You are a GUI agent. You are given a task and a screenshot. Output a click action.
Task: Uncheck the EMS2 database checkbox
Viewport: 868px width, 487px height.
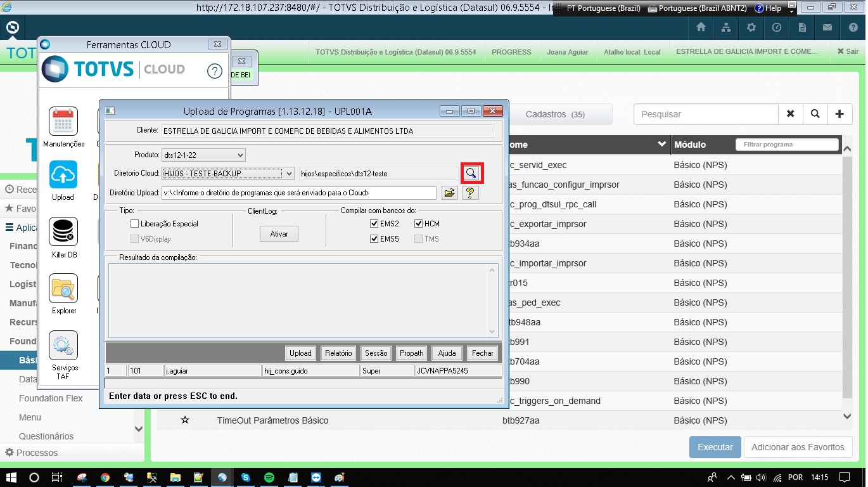click(374, 224)
